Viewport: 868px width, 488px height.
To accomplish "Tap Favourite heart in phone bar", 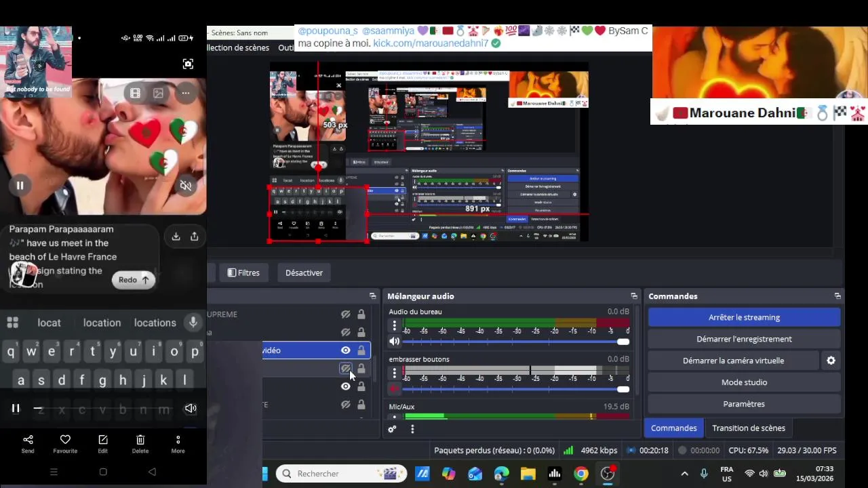I will [x=65, y=444].
